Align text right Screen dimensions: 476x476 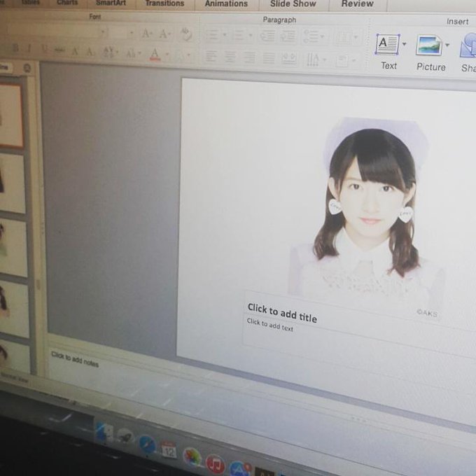pos(249,57)
